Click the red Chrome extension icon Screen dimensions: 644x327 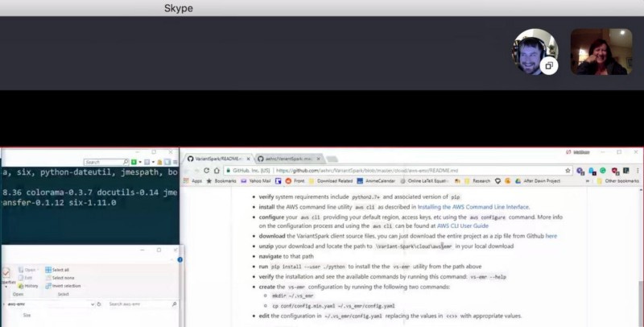[615, 171]
